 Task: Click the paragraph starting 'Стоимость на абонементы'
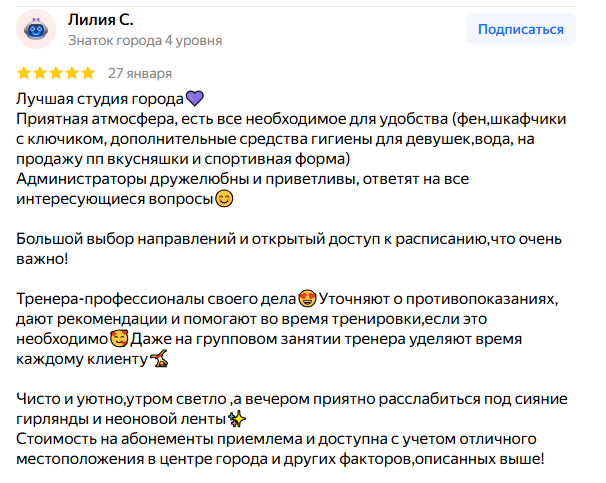280,449
